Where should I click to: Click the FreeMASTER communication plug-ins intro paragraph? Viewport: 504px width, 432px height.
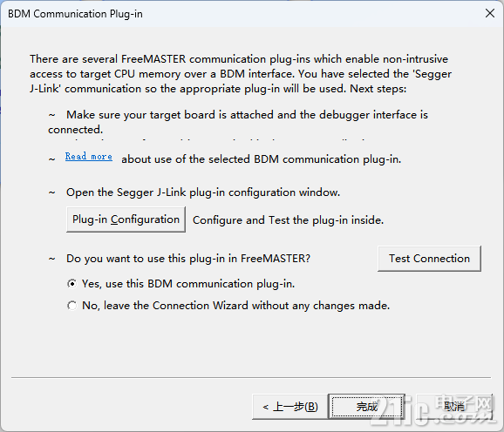click(x=241, y=74)
